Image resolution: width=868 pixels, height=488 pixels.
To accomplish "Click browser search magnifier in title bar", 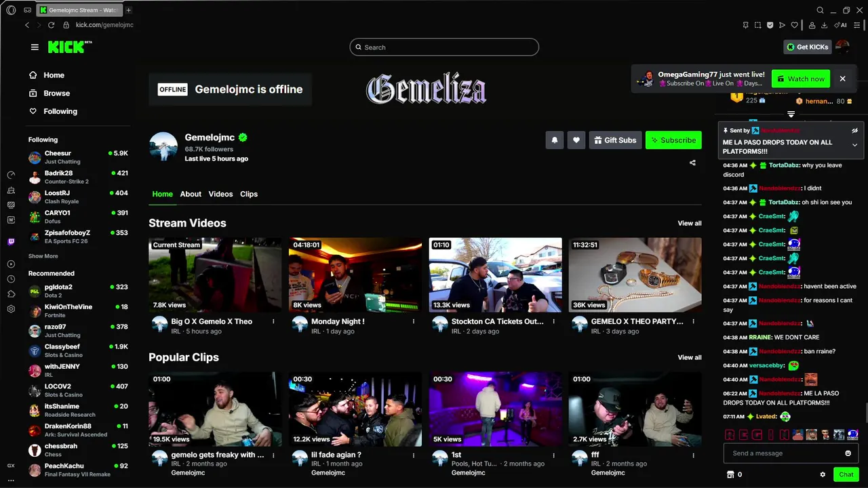I will [820, 10].
